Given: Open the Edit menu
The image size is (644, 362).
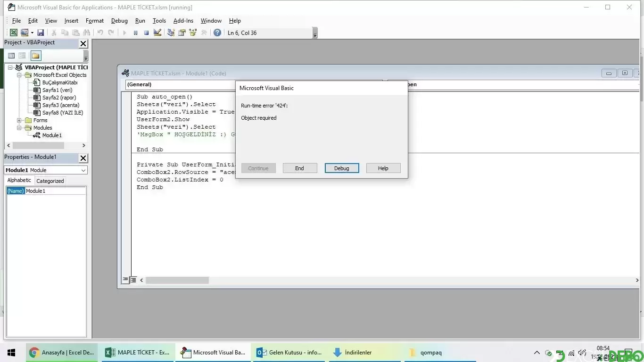Looking at the screenshot, I should click(x=33, y=21).
